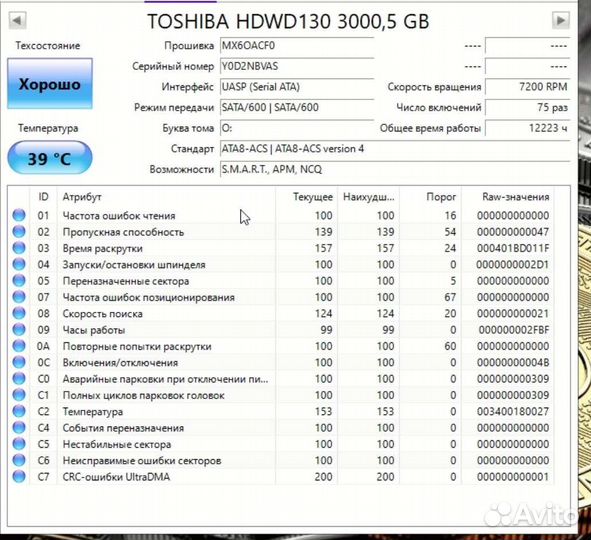
Task: Click status circle for Включения/отключения
Action: pyautogui.click(x=19, y=362)
